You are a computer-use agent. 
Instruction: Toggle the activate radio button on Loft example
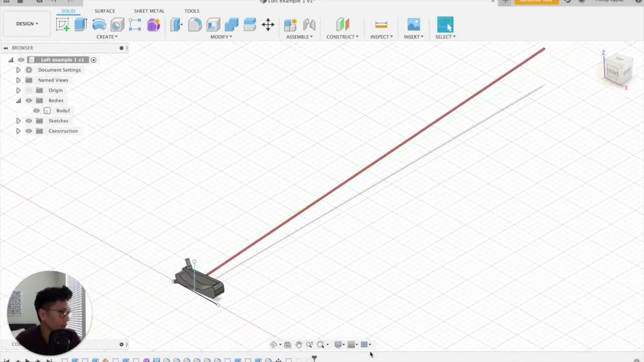tap(94, 60)
